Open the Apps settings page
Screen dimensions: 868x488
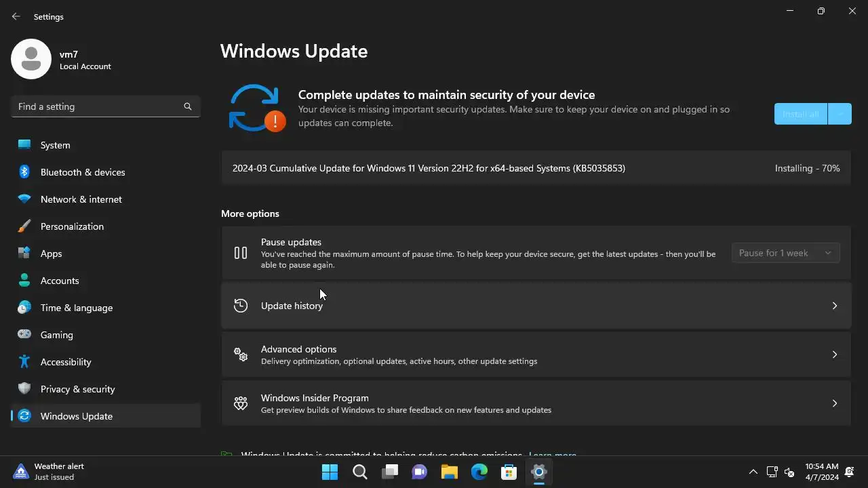click(106, 253)
